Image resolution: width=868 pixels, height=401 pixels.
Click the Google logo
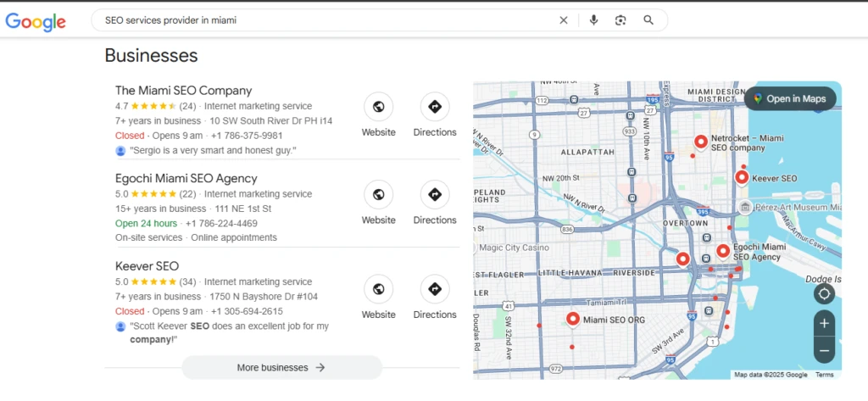pyautogui.click(x=36, y=21)
